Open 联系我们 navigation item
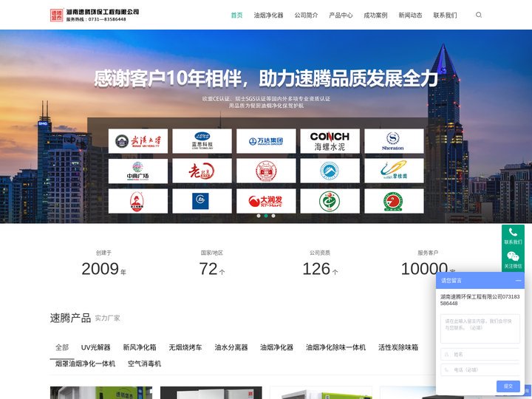 pyautogui.click(x=445, y=16)
